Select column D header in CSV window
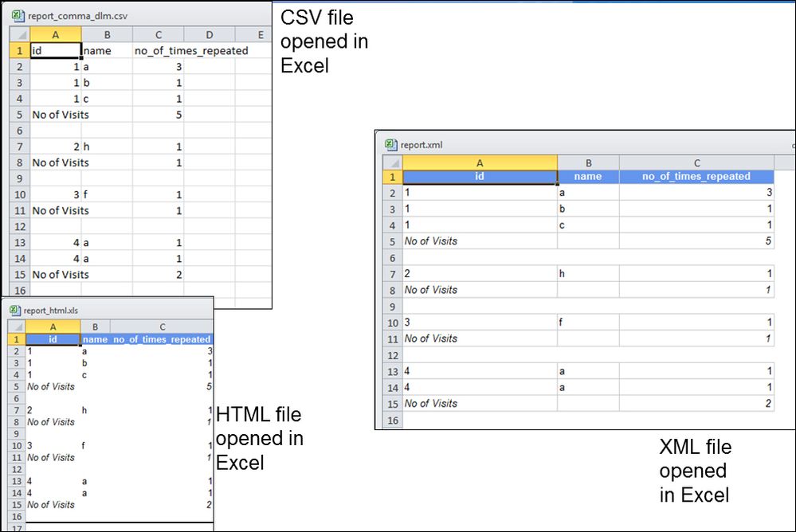 pyautogui.click(x=209, y=34)
